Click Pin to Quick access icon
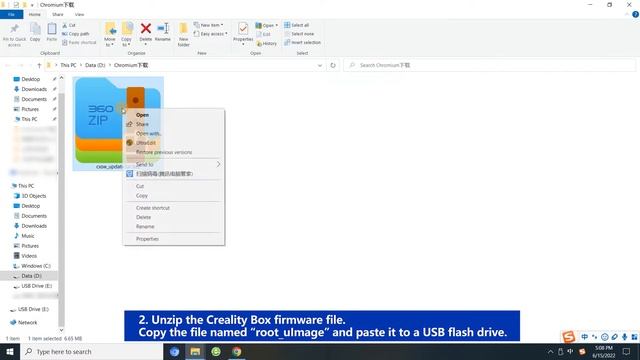The width and height of the screenshot is (640, 360). point(14,34)
